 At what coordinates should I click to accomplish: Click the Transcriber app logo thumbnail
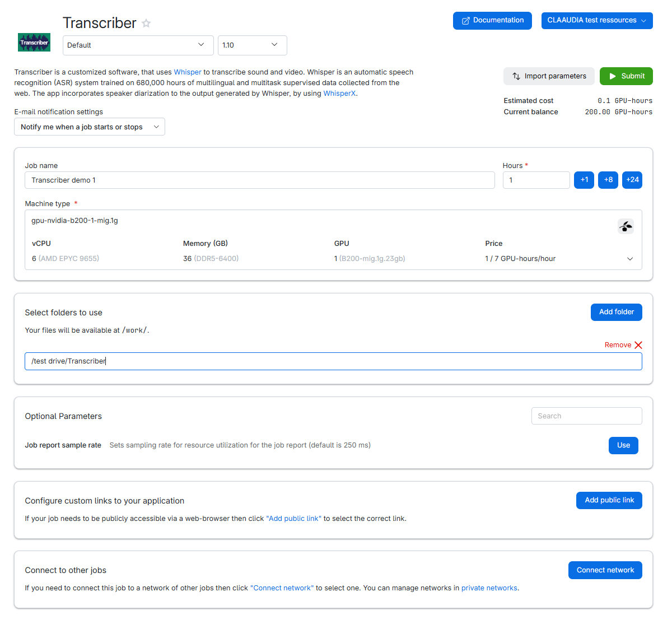[x=34, y=42]
